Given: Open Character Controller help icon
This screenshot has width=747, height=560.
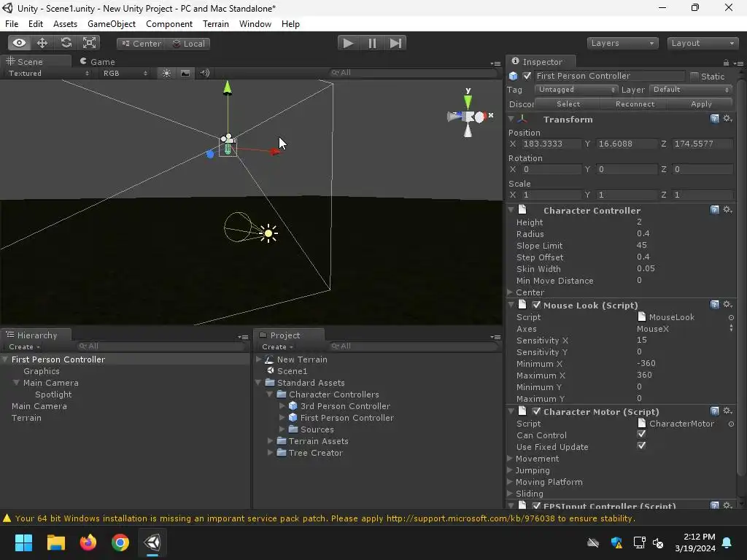Looking at the screenshot, I should point(715,209).
